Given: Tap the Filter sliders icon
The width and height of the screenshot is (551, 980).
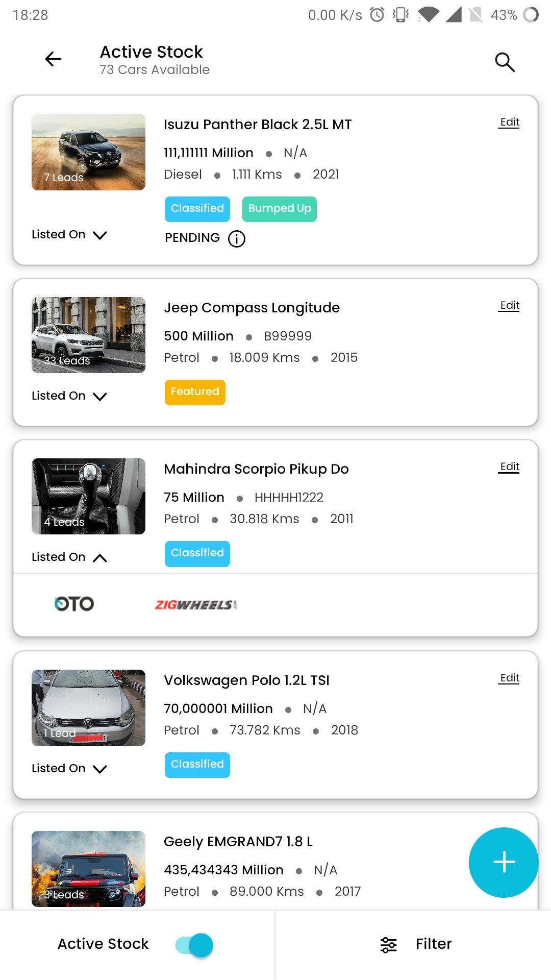Looking at the screenshot, I should [x=388, y=945].
